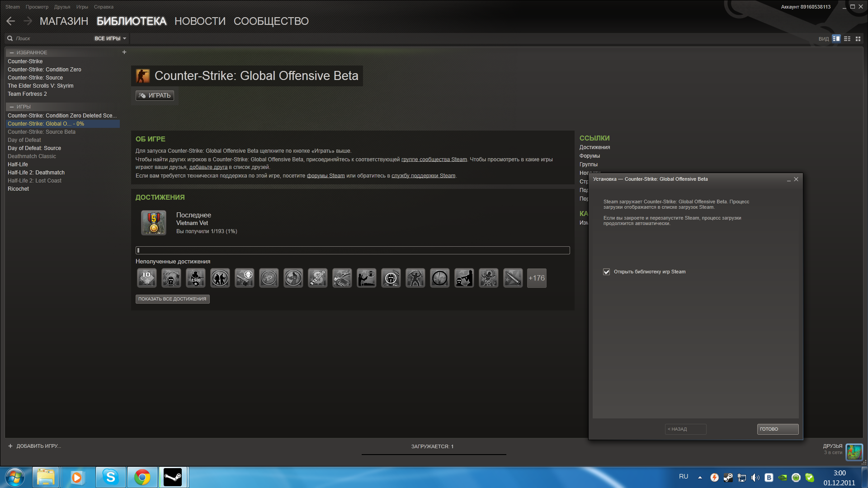Switch to the grid view icon
The height and width of the screenshot is (488, 868).
[858, 39]
